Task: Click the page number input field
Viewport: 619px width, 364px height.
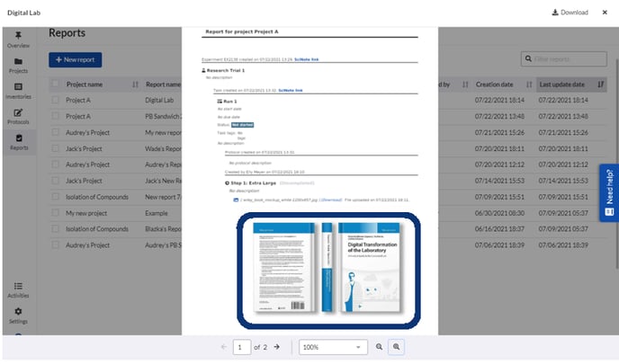Action: point(242,347)
